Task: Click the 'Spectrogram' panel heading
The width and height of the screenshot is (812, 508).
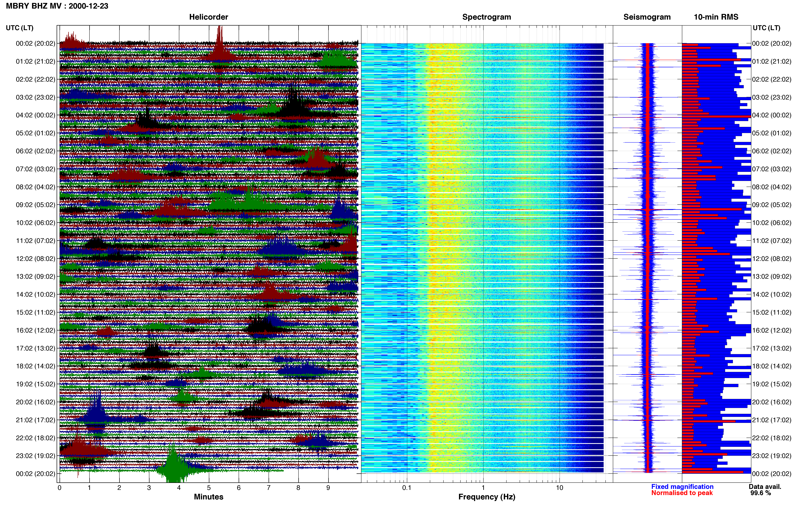Action: [x=487, y=17]
